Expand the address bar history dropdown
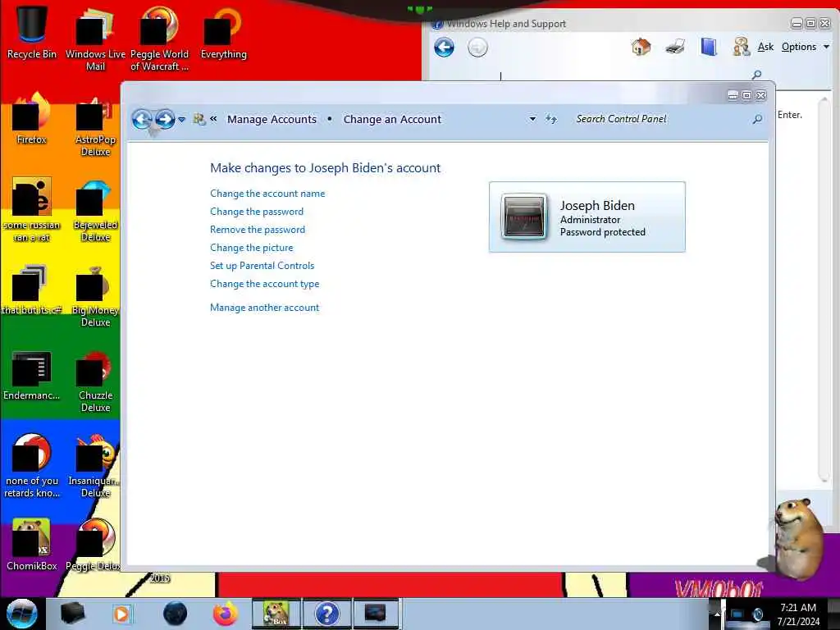The image size is (840, 630). (x=532, y=119)
